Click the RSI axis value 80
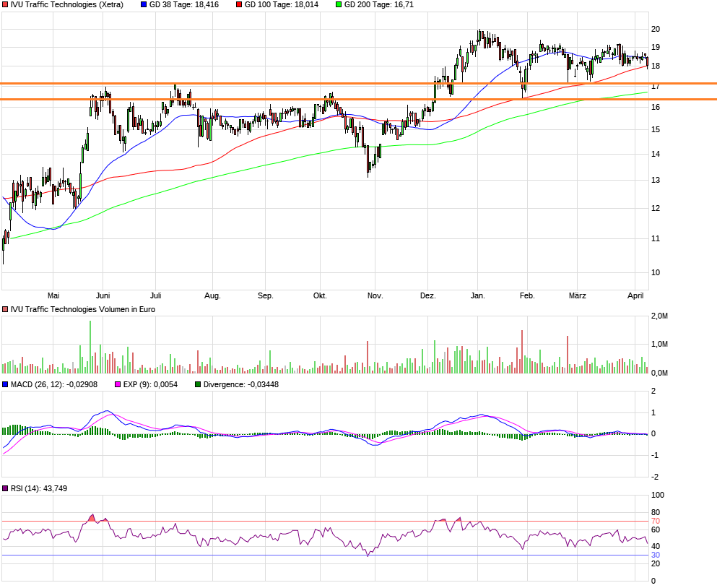This screenshot has height=588, width=717. (x=656, y=512)
